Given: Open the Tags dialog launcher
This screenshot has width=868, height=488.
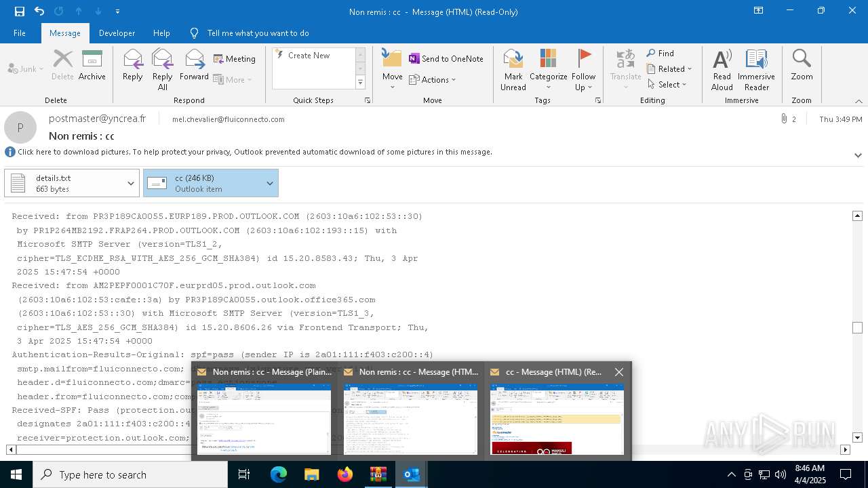Looking at the screenshot, I should coord(598,100).
